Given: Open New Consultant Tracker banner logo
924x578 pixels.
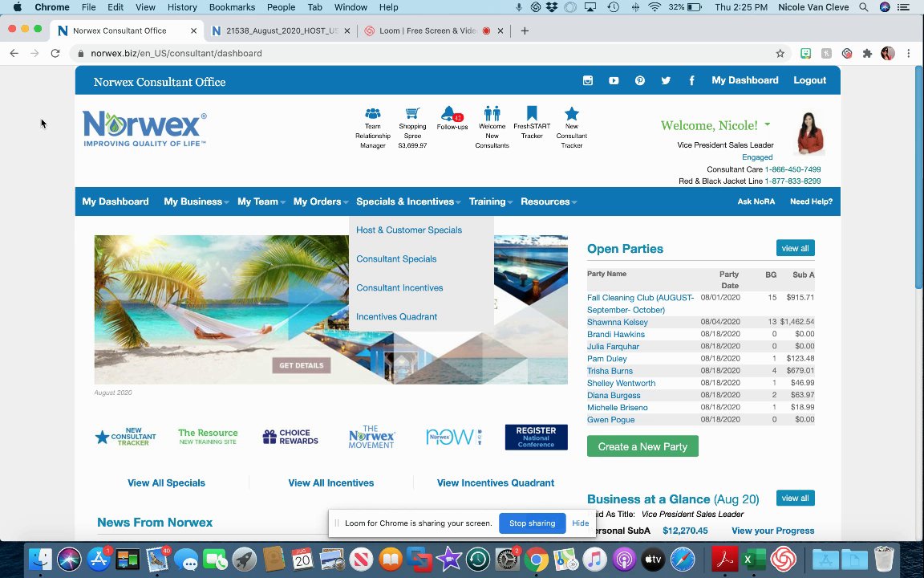Looking at the screenshot, I should tap(125, 437).
